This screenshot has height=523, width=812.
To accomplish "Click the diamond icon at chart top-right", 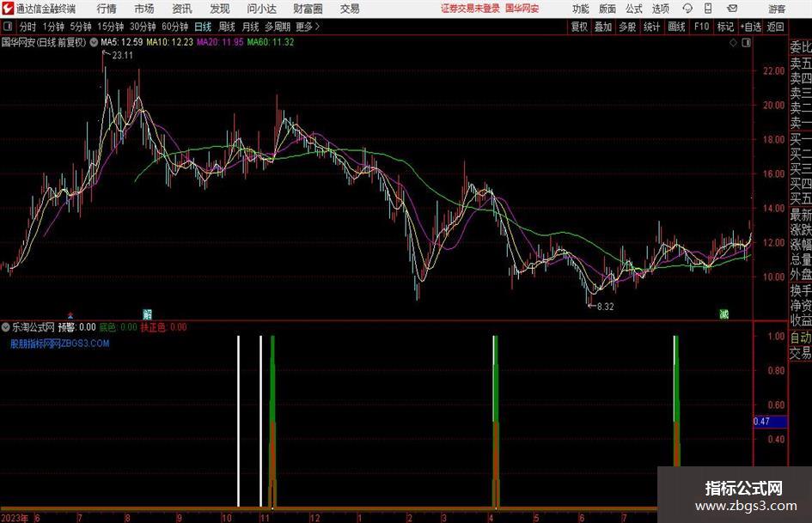I will click(x=733, y=43).
